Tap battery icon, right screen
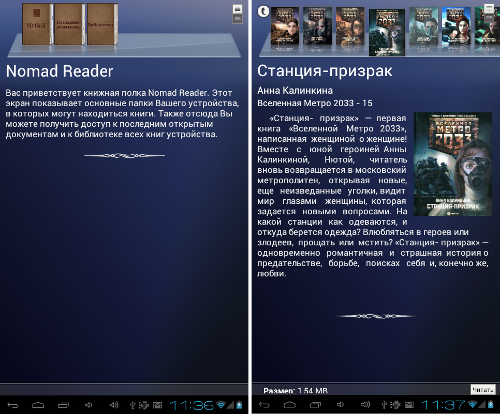 tap(491, 405)
